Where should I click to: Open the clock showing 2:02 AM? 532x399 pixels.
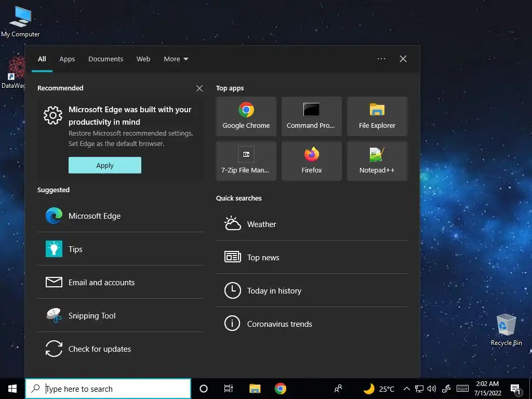[x=487, y=389]
